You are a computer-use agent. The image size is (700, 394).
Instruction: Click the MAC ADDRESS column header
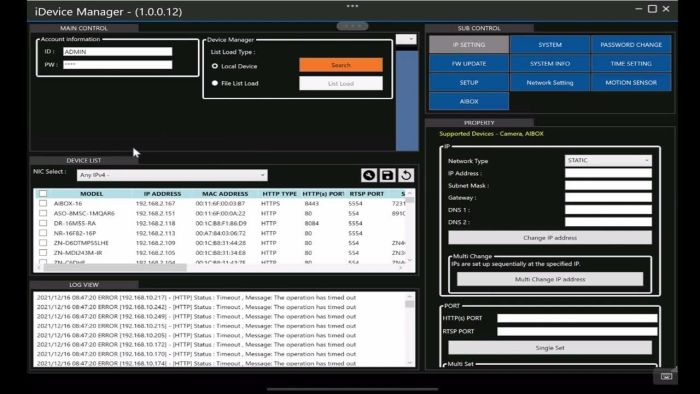pos(225,194)
